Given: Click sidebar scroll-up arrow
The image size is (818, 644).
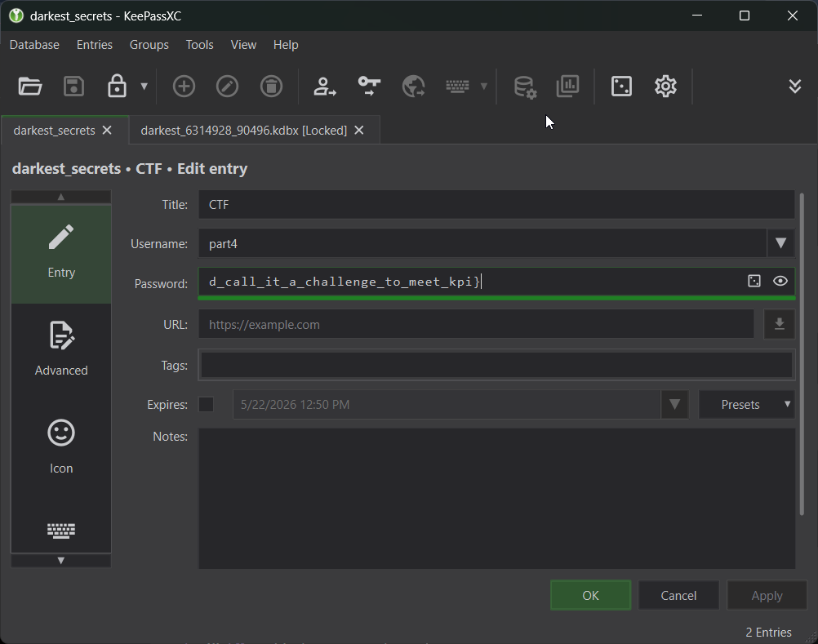Looking at the screenshot, I should tap(61, 197).
